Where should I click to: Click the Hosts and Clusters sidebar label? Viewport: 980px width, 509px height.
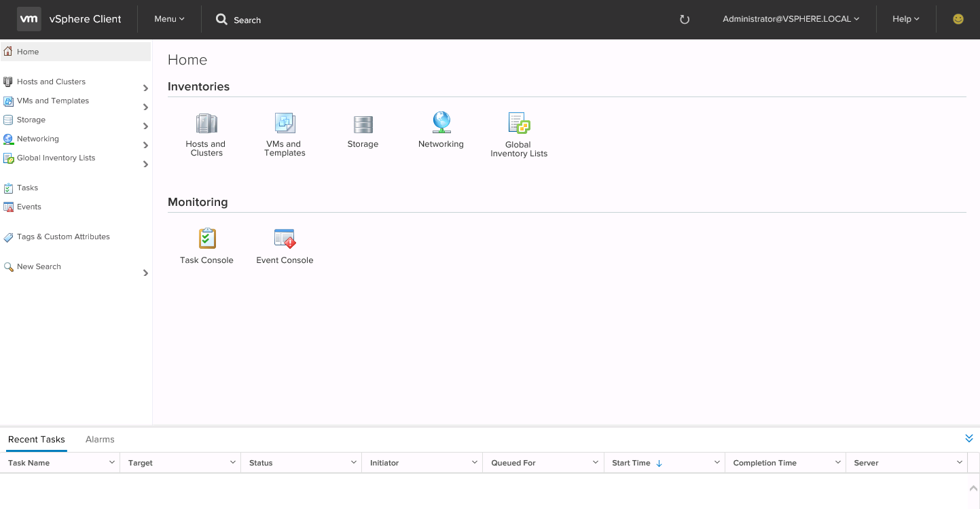tap(51, 82)
